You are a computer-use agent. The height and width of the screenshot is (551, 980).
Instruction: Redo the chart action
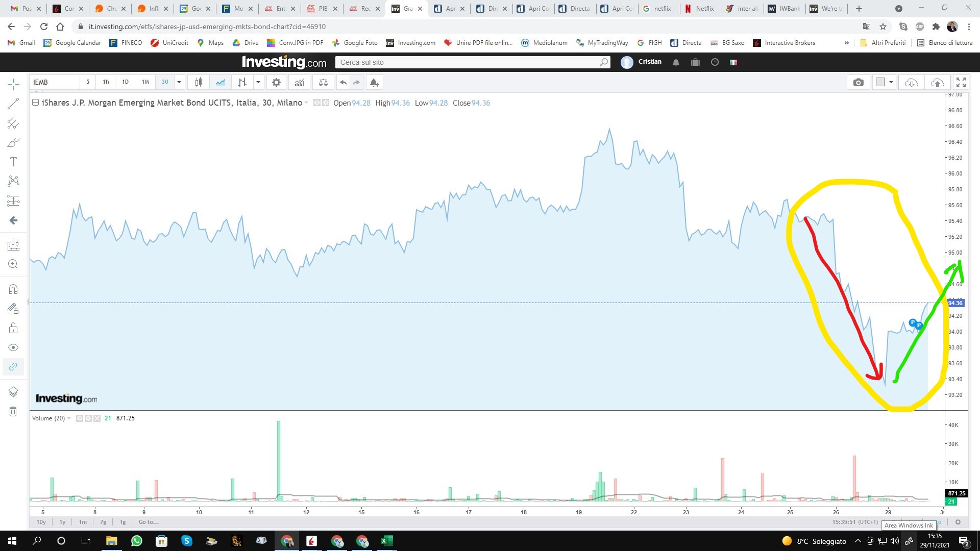(356, 82)
